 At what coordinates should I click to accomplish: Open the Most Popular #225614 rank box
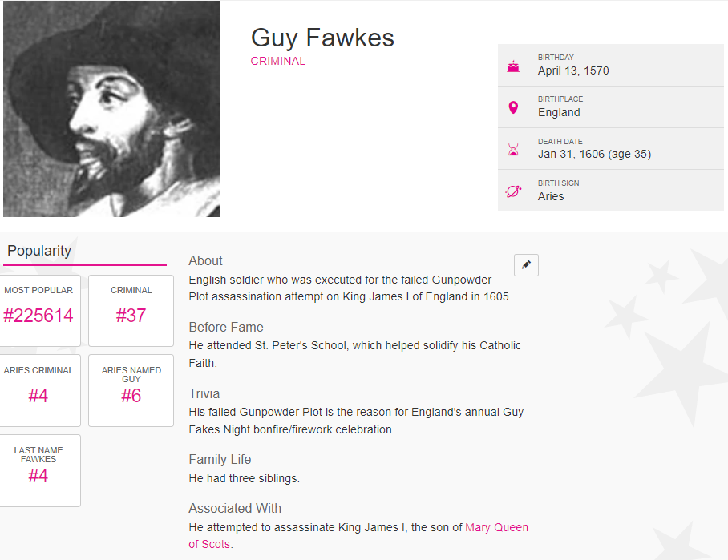tap(38, 310)
